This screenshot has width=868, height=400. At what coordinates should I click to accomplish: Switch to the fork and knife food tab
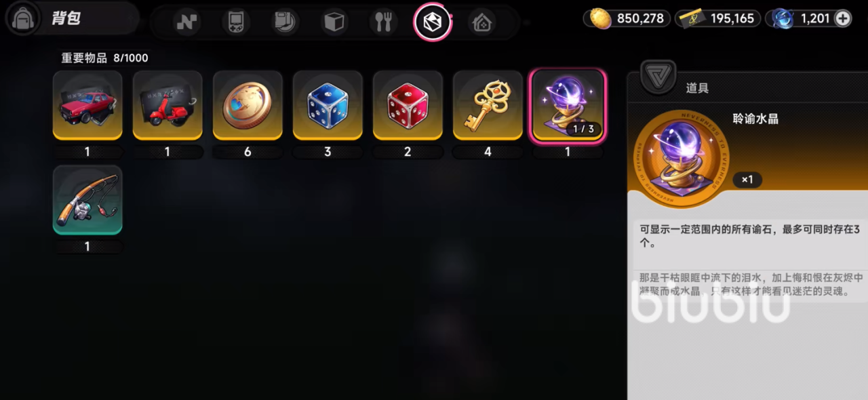pyautogui.click(x=384, y=22)
